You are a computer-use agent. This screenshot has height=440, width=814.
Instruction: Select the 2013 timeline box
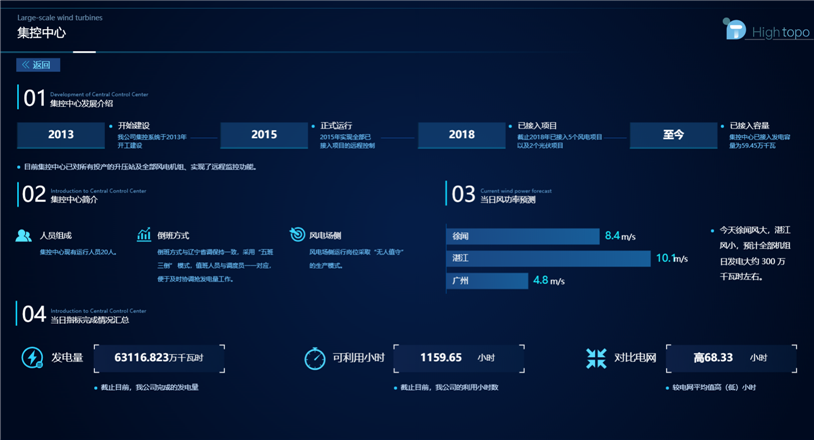(61, 135)
